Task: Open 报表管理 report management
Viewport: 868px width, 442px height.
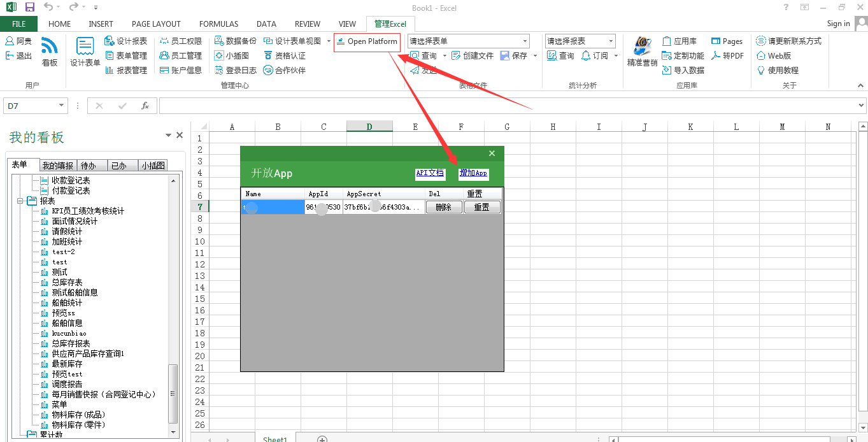Action: [126, 70]
